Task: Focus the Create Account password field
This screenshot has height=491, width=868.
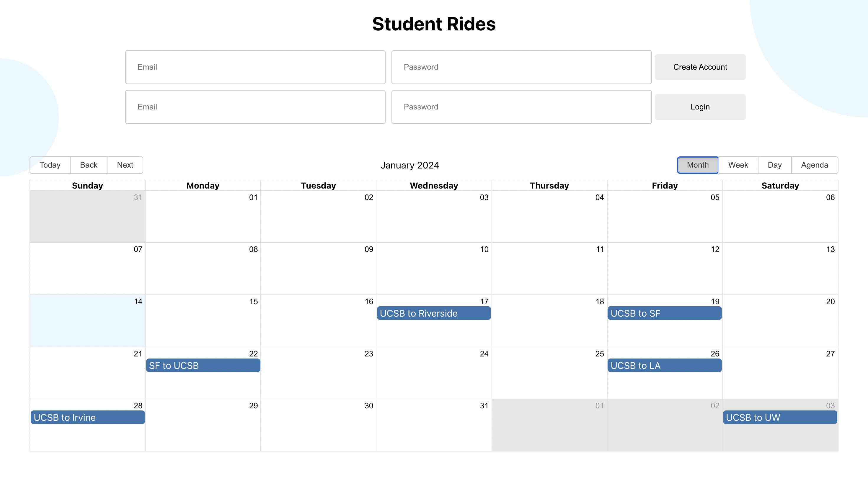Action: point(521,67)
